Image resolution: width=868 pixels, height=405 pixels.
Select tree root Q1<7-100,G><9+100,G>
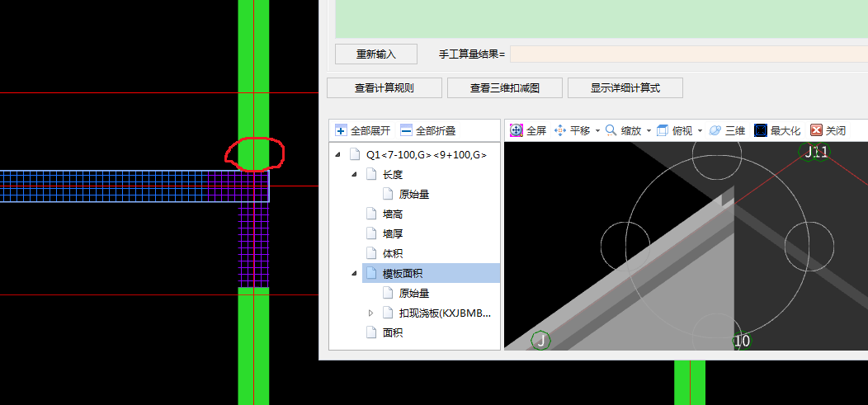427,155
